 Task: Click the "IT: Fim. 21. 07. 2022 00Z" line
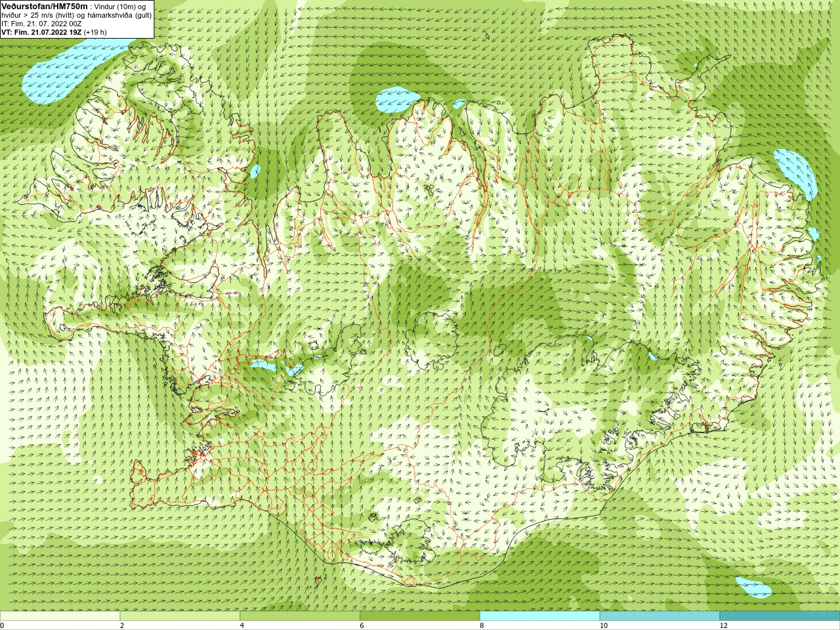41,24
